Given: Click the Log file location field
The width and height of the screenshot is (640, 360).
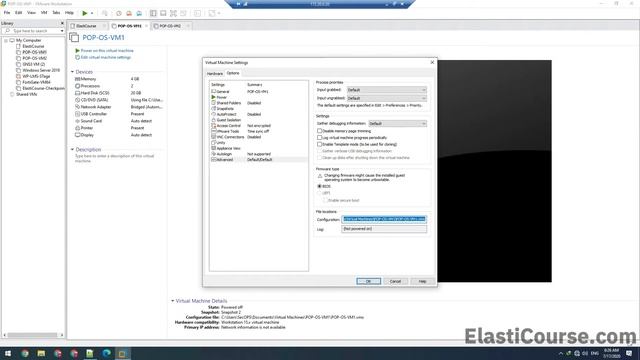Looking at the screenshot, I should click(384, 229).
